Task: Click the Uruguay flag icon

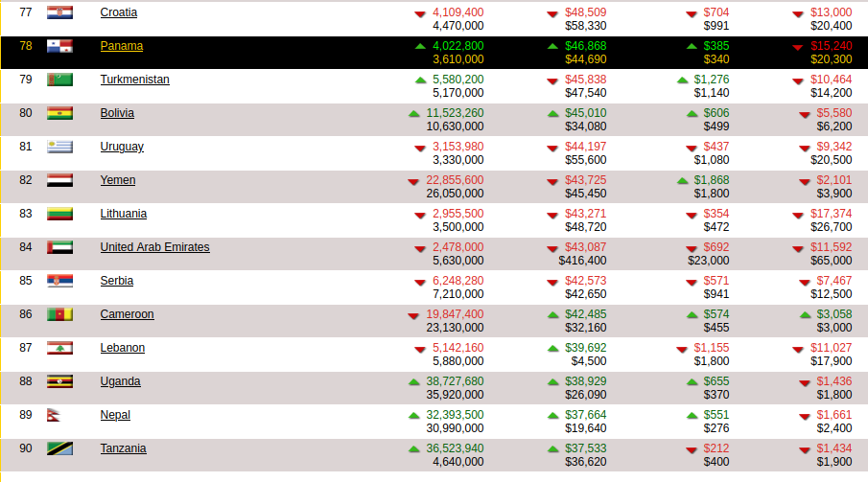Action: click(x=59, y=147)
